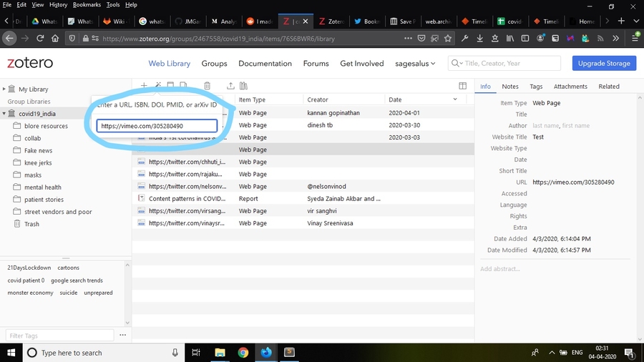
Task: Click the trash icon in the items toolbar
Action: click(x=207, y=86)
